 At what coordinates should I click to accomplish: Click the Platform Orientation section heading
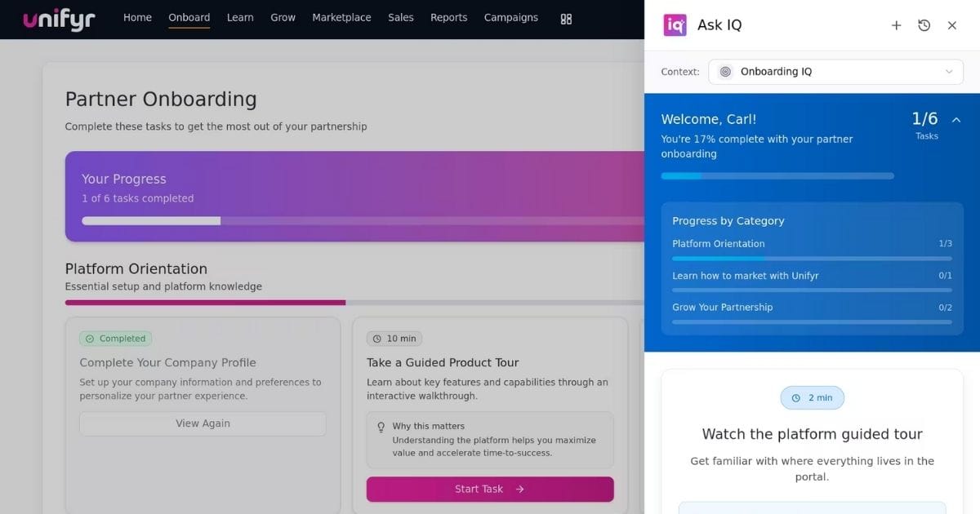click(136, 268)
